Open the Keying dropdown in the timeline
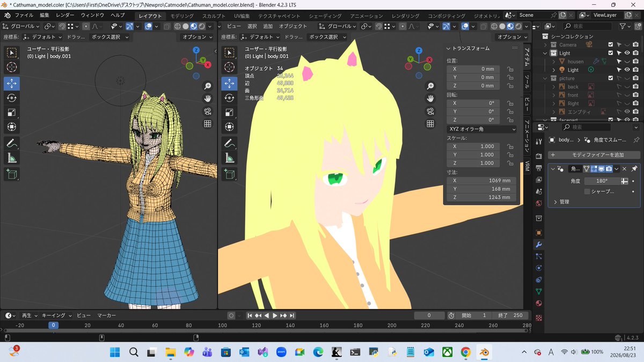The height and width of the screenshot is (362, 644). pyautogui.click(x=56, y=315)
